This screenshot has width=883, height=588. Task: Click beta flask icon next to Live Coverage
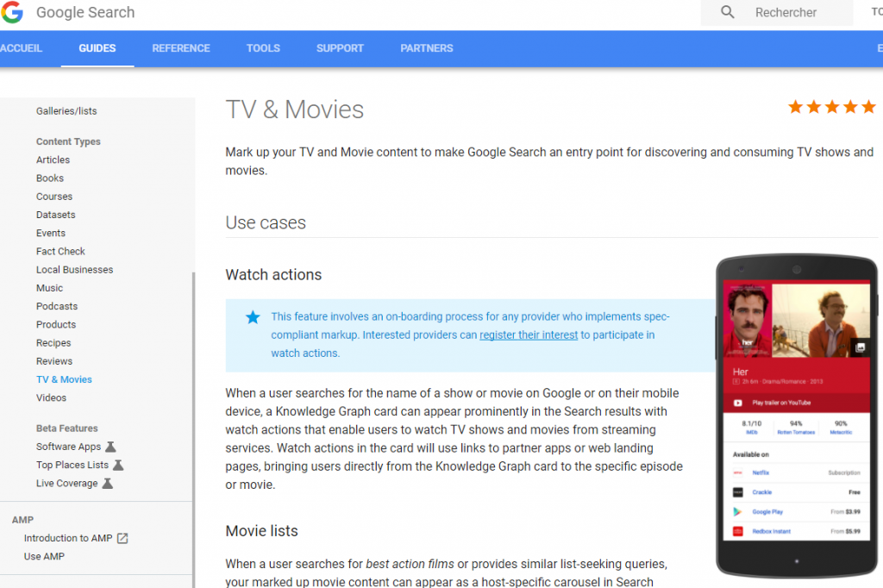pos(108,483)
